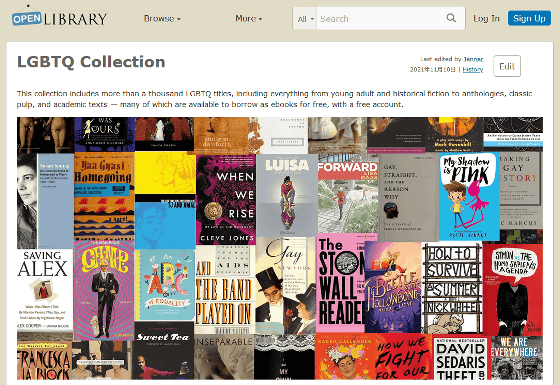
Task: Open the How We Fight for Our cover
Action: pos(404,357)
